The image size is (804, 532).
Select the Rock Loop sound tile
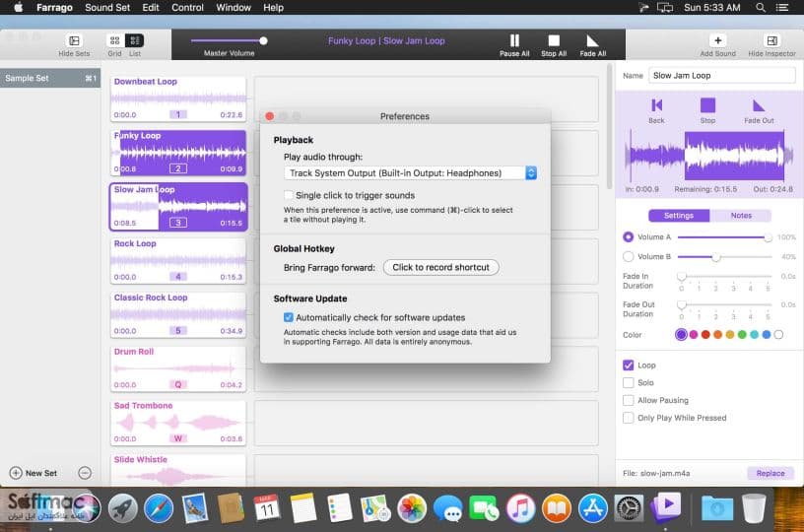point(178,260)
